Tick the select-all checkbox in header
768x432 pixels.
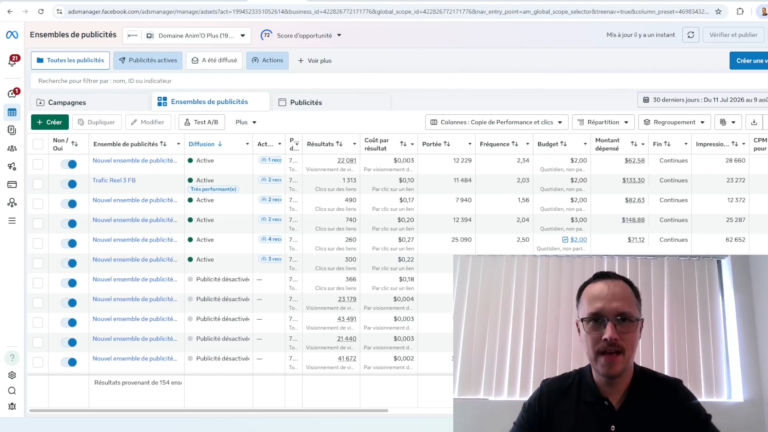[38, 144]
